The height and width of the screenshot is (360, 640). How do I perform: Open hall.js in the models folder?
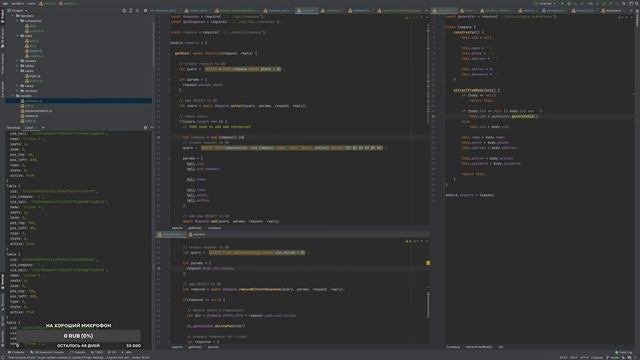click(x=27, y=106)
